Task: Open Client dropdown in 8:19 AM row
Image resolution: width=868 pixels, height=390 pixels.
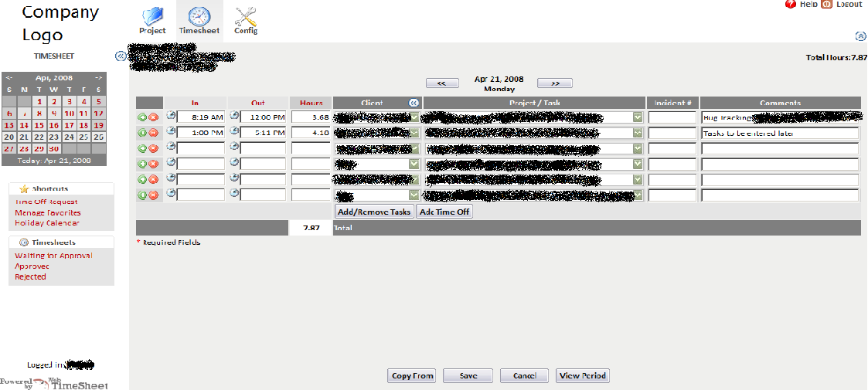Action: pyautogui.click(x=414, y=117)
